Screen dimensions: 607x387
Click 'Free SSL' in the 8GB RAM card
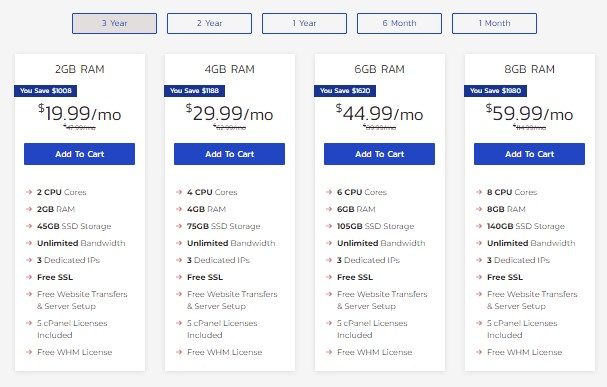[x=505, y=277]
